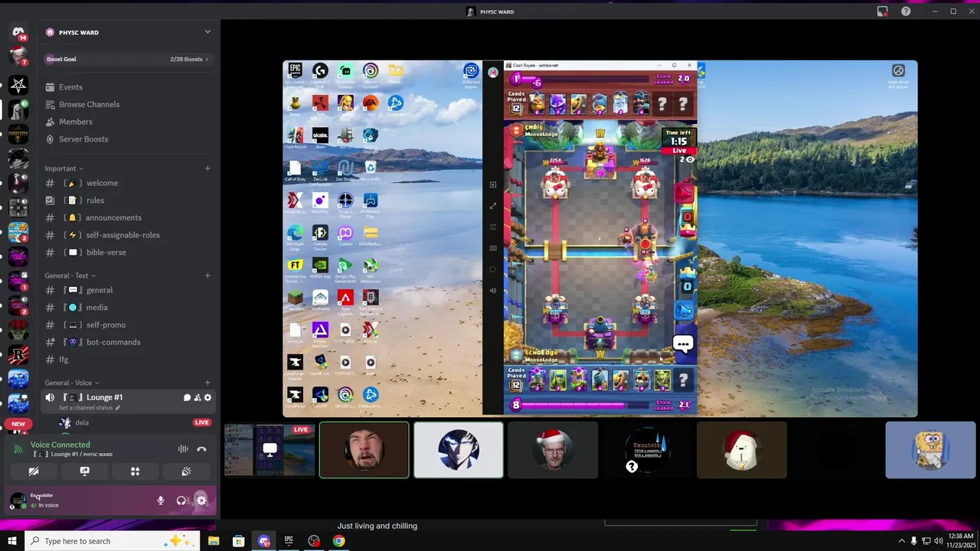Open the media channel
This screenshot has height=551, width=980.
tap(128, 308)
